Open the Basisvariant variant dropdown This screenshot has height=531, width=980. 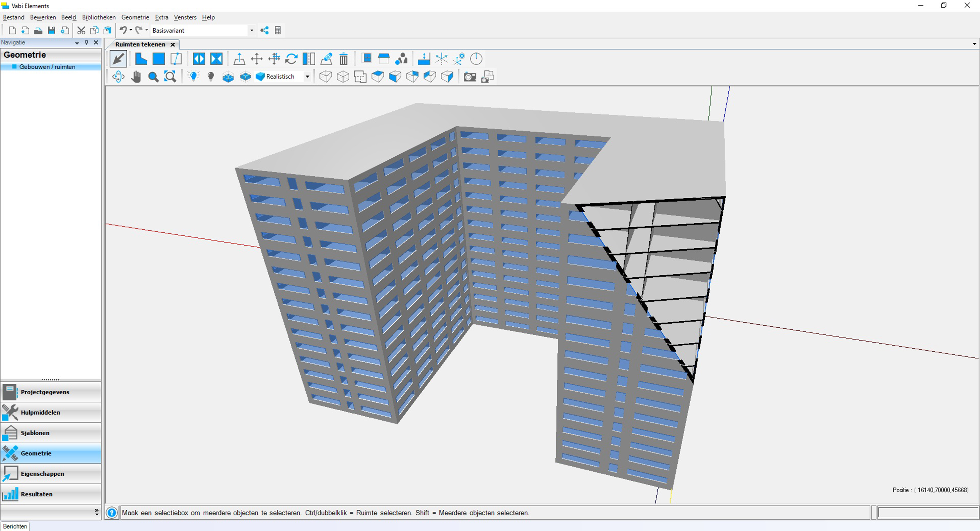coord(252,30)
